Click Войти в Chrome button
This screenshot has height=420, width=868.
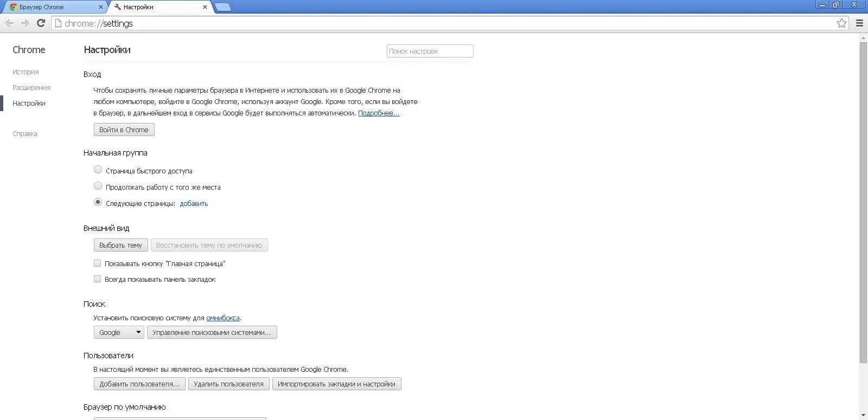click(x=124, y=130)
